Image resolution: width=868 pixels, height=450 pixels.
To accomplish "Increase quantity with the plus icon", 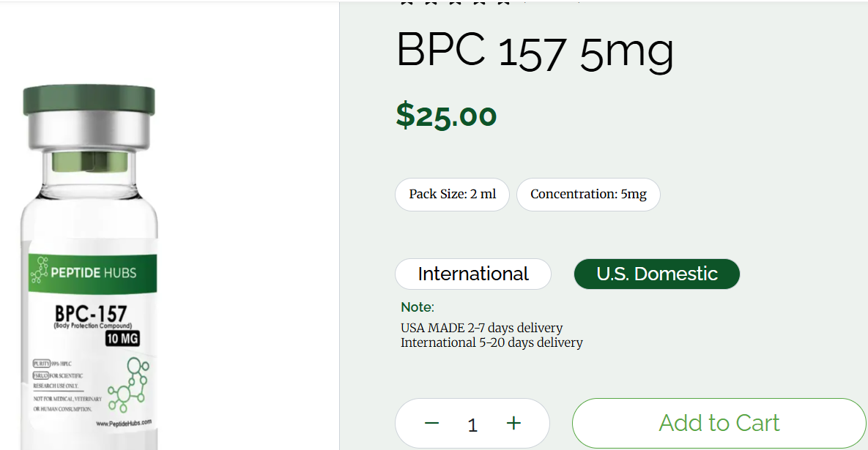I will 513,423.
